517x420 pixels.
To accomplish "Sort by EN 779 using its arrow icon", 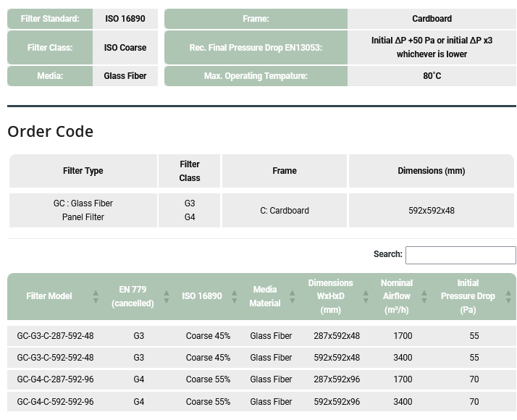I will coord(167,297).
